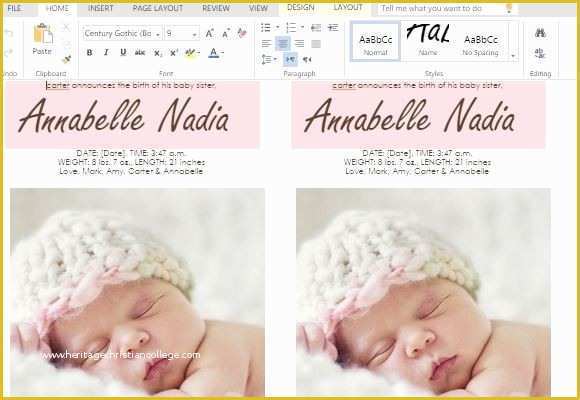Click left card 'DATE: [Date], TIME' line
The width and height of the screenshot is (580, 400).
click(x=131, y=153)
